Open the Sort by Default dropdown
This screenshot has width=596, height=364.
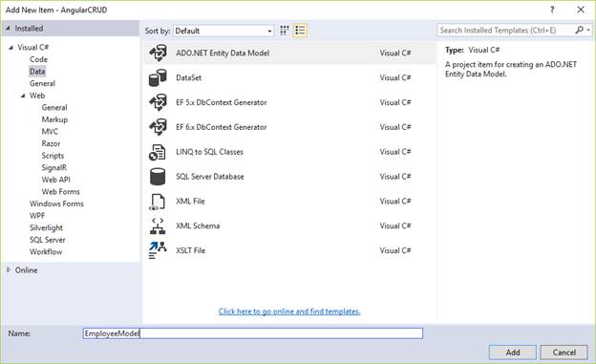tap(223, 31)
